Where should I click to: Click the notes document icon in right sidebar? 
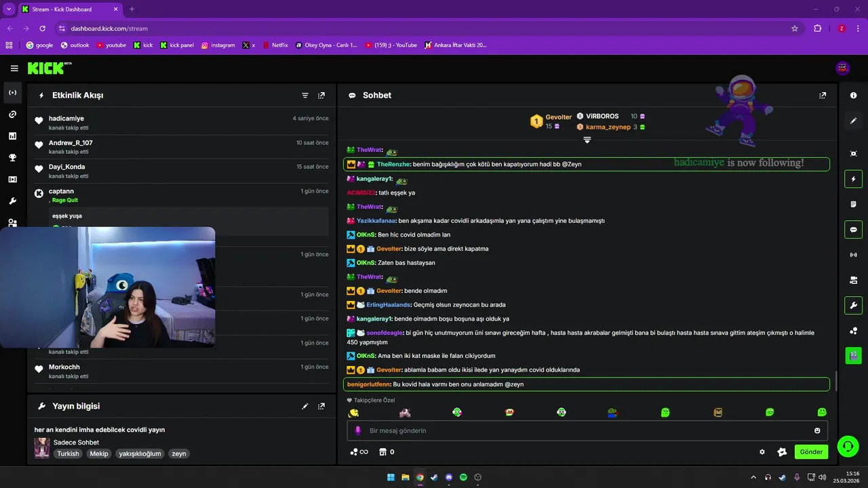[x=853, y=204]
